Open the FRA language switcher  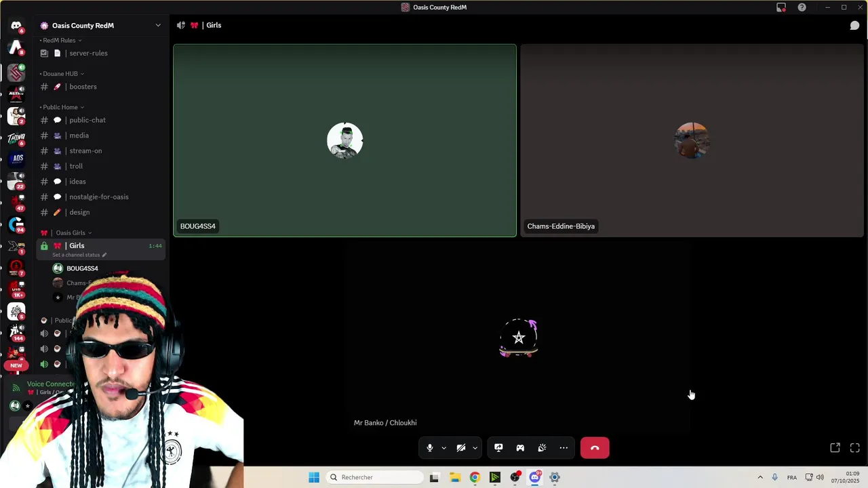792,477
